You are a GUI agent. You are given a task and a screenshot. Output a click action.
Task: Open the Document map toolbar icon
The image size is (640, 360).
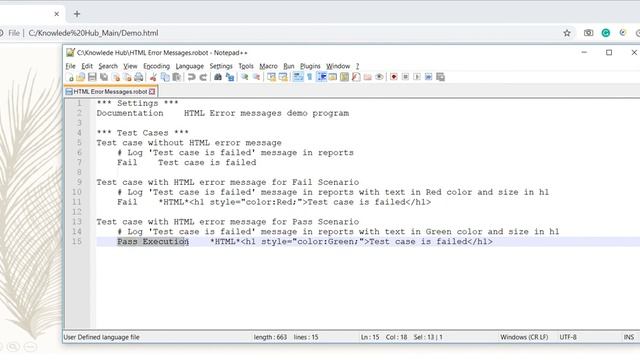click(344, 77)
